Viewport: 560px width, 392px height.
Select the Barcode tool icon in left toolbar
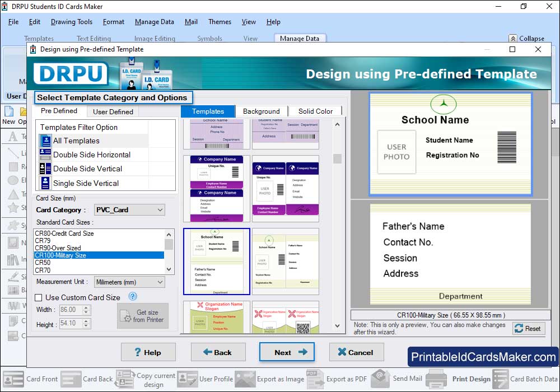13,290
